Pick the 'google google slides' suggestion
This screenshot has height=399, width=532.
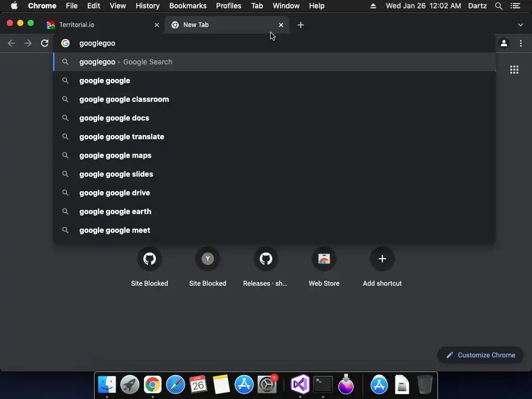point(274,174)
